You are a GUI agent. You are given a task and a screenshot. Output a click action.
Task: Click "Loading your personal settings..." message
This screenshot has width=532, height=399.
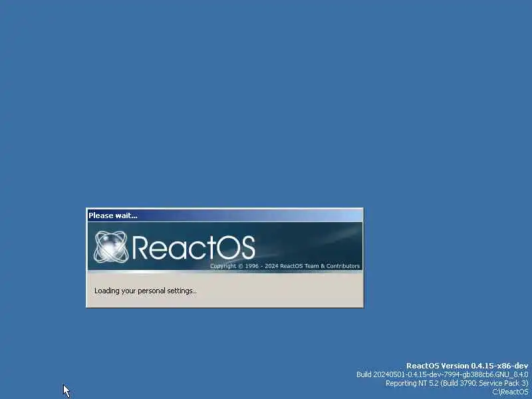146,291
